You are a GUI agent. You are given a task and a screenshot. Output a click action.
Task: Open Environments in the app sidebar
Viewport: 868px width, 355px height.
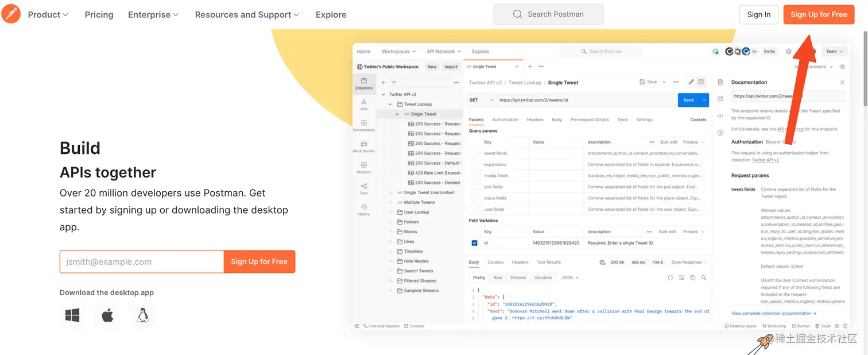363,126
